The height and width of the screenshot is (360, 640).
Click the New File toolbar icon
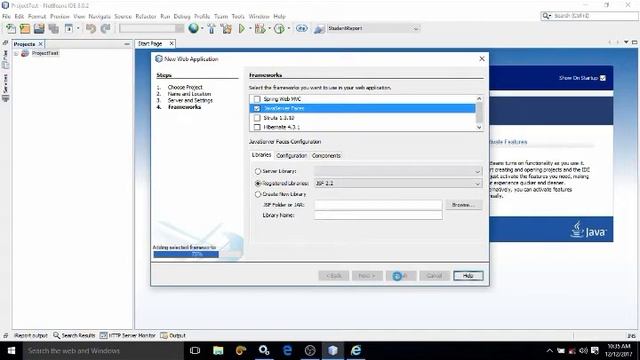pos(11,29)
